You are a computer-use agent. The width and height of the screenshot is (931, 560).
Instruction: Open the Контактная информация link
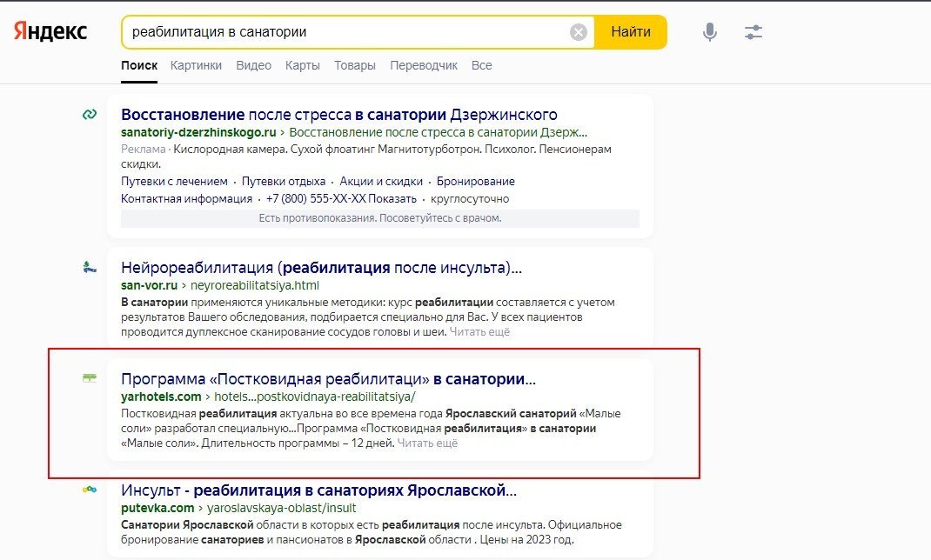(187, 199)
